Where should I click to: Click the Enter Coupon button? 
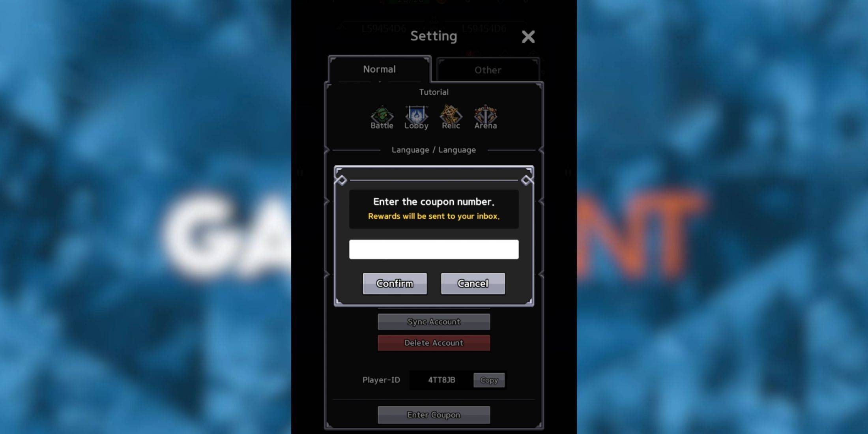[x=434, y=415]
